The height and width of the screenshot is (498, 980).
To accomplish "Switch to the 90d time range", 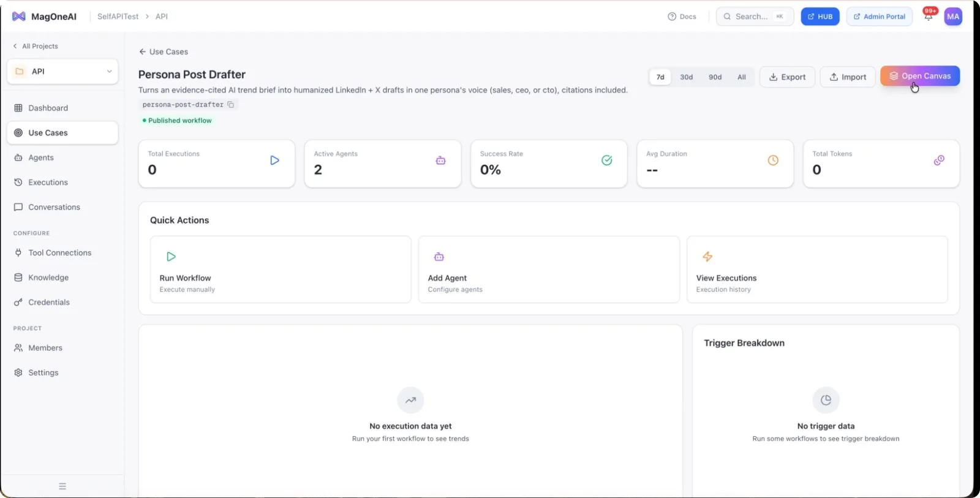I will click(x=715, y=77).
